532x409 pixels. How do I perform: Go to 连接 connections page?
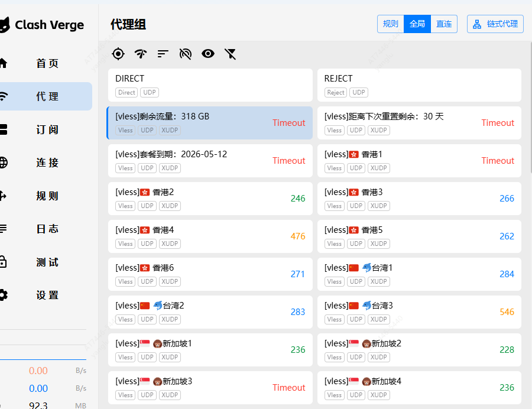(x=47, y=163)
